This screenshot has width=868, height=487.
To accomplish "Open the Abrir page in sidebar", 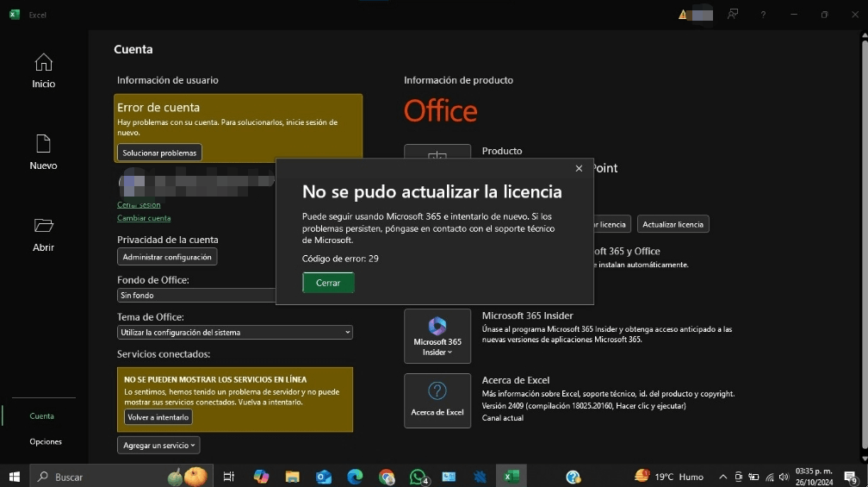I will tap(43, 234).
